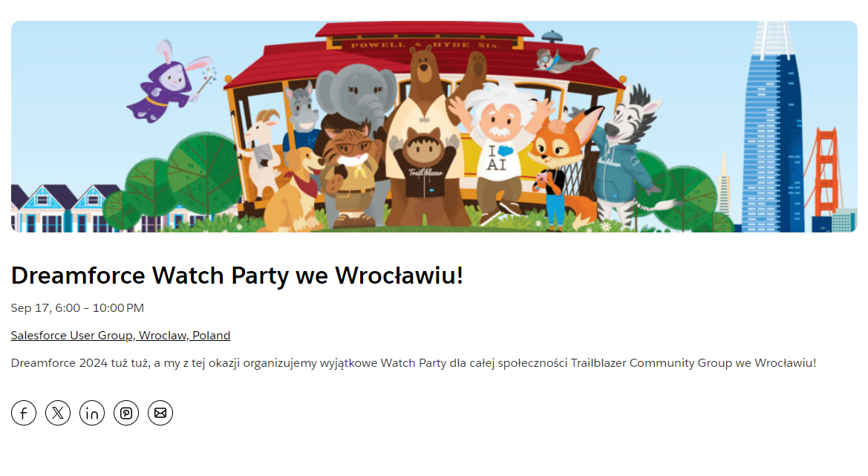Click the Sep 17 event time text
Screen dimensions: 868x476
click(x=77, y=307)
